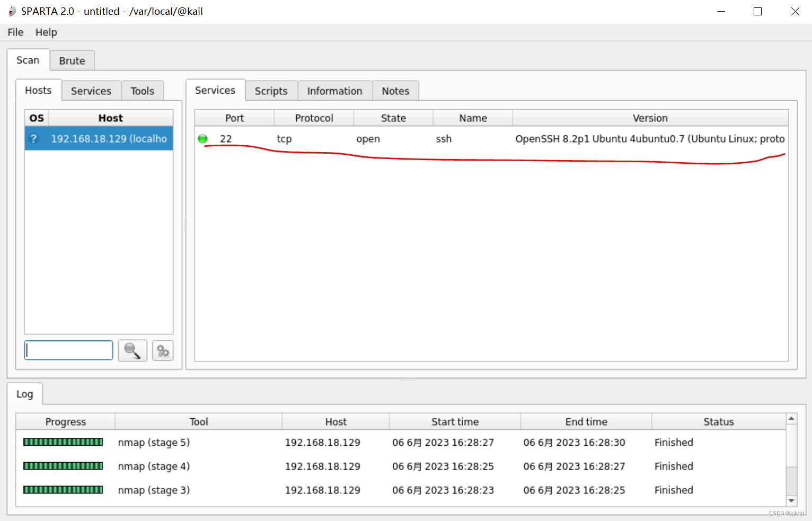Open the Tools tab
812x521 pixels.
tap(143, 91)
